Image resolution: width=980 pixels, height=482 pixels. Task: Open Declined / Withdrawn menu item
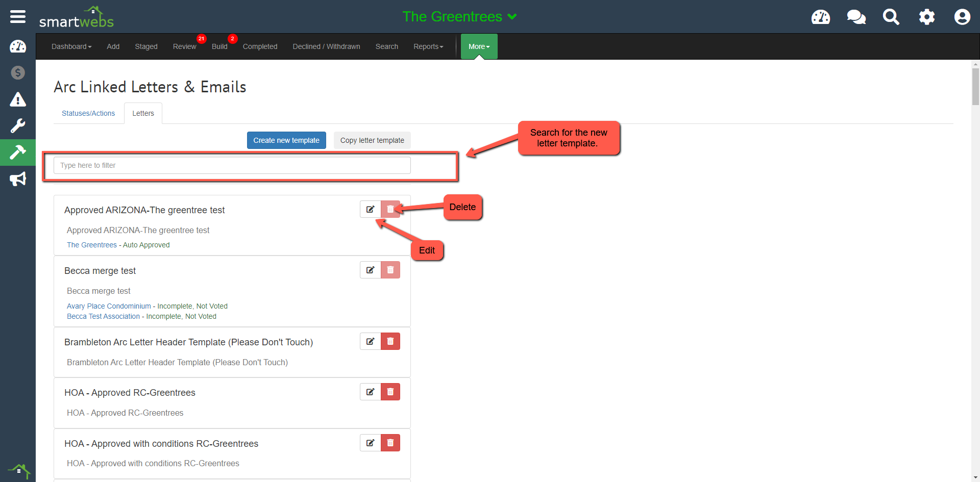(326, 46)
